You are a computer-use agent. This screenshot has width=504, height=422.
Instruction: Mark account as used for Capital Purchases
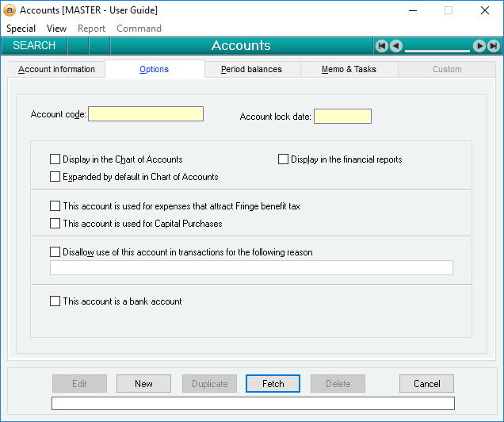tap(55, 224)
